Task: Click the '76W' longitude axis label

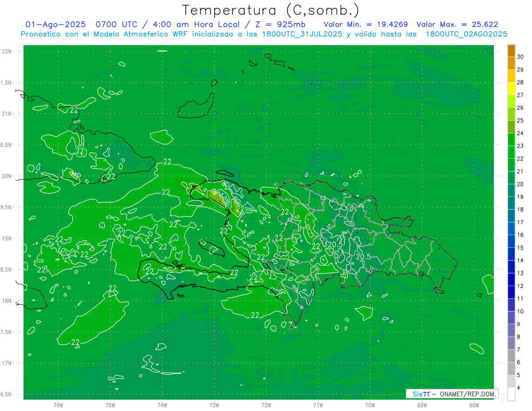Action: click(x=58, y=405)
